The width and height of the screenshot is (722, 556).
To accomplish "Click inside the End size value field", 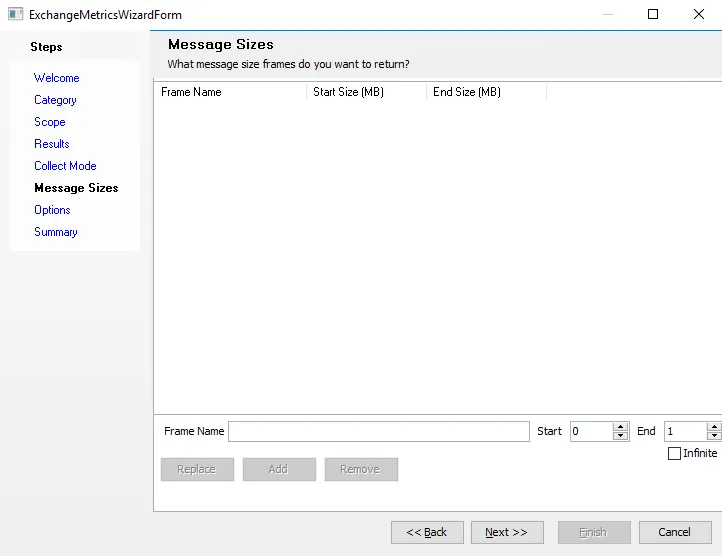I will pos(685,432).
